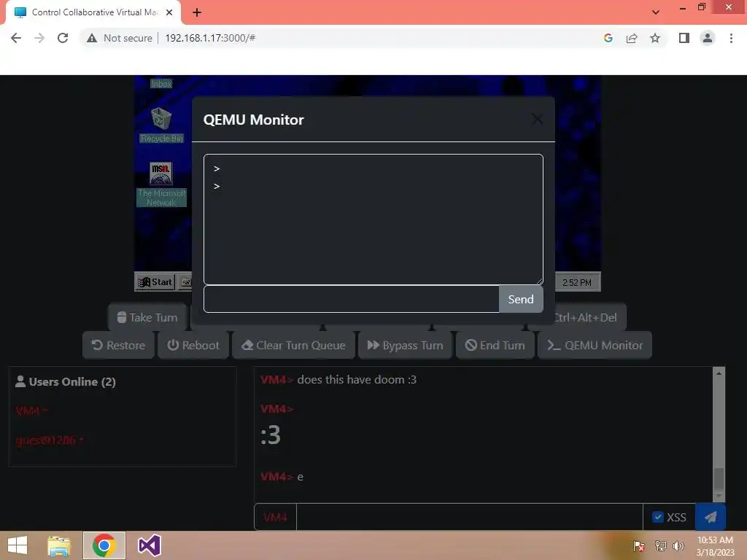Image resolution: width=747 pixels, height=560 pixels.
Task: Click the Recycle Bin icon in VM
Action: [x=161, y=125]
